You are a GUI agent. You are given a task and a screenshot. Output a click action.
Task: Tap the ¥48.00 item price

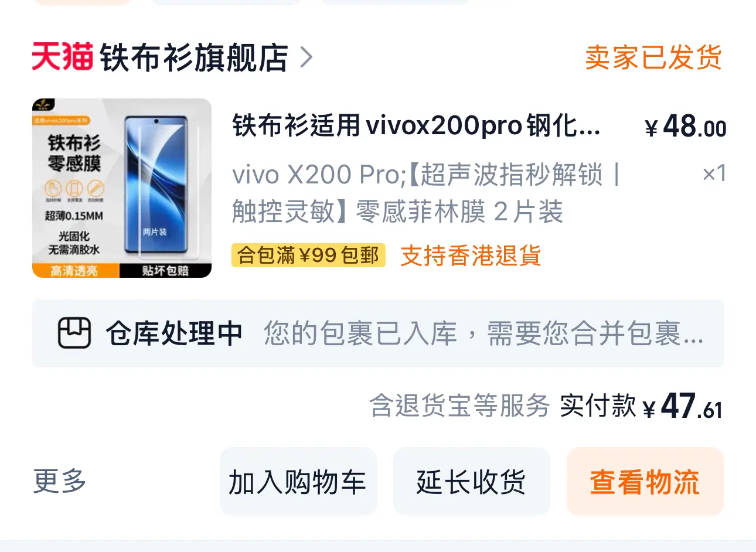coord(685,126)
